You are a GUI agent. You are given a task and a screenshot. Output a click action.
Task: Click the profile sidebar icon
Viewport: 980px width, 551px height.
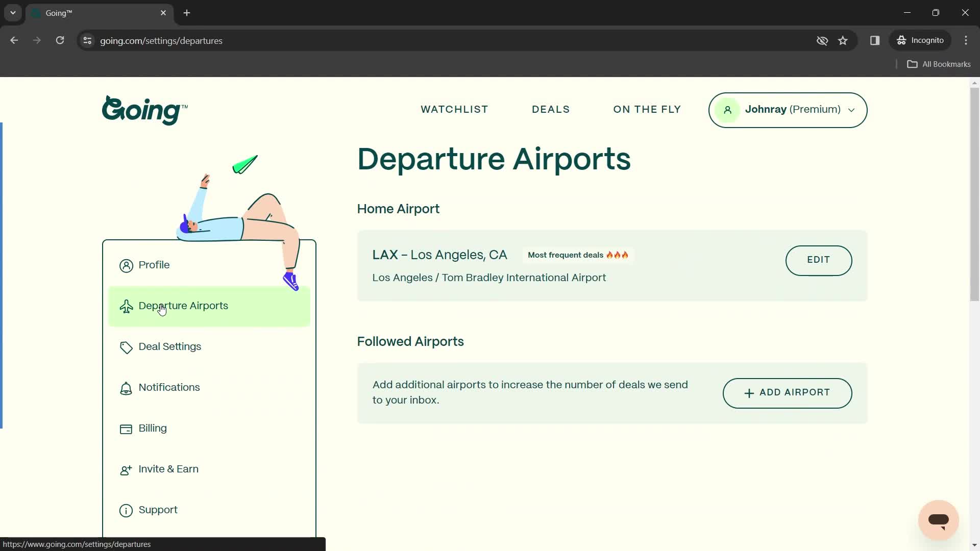[x=127, y=265]
